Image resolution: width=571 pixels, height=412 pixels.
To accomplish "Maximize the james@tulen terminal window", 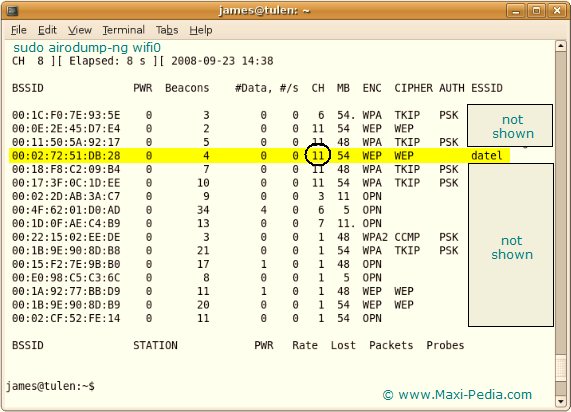I will click(536, 11).
